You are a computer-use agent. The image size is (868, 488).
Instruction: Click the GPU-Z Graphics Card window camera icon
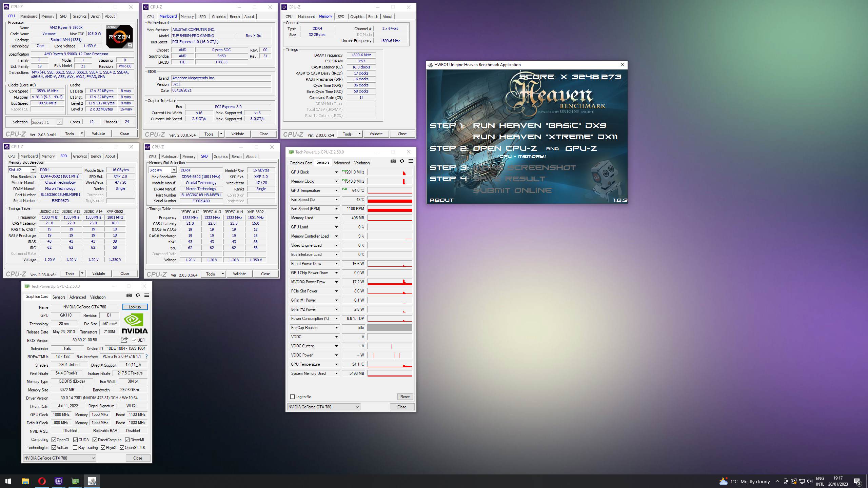pyautogui.click(x=129, y=295)
